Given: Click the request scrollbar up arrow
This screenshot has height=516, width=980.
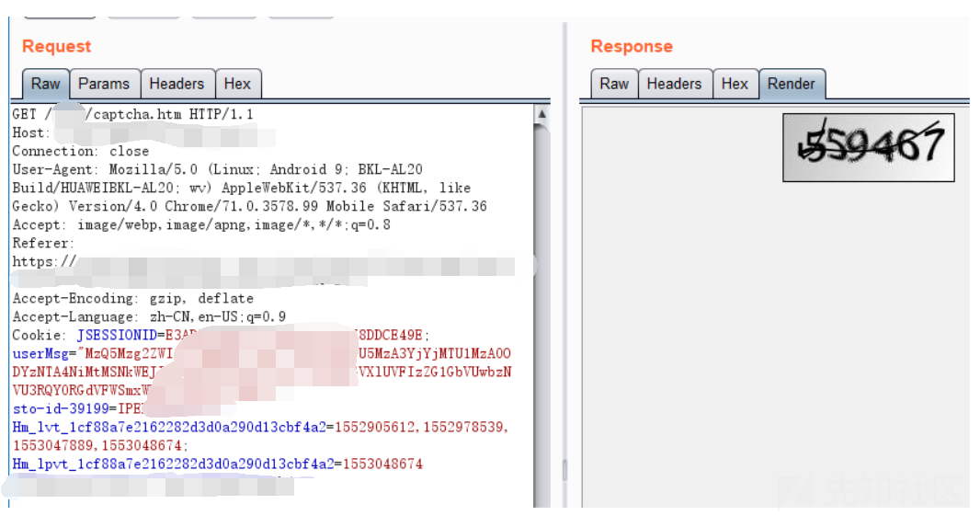Looking at the screenshot, I should [541, 114].
